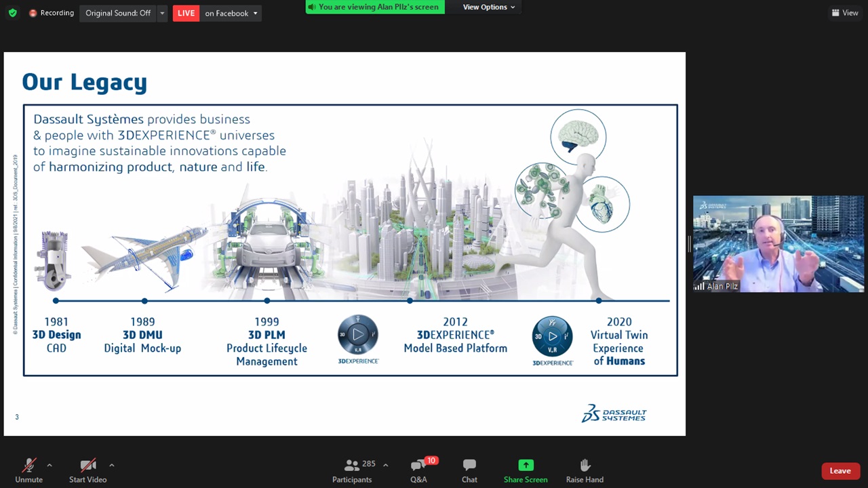Click '2020 Virtual Twin Experience of Humans' label
Screen dimensions: 868x488
click(x=619, y=342)
